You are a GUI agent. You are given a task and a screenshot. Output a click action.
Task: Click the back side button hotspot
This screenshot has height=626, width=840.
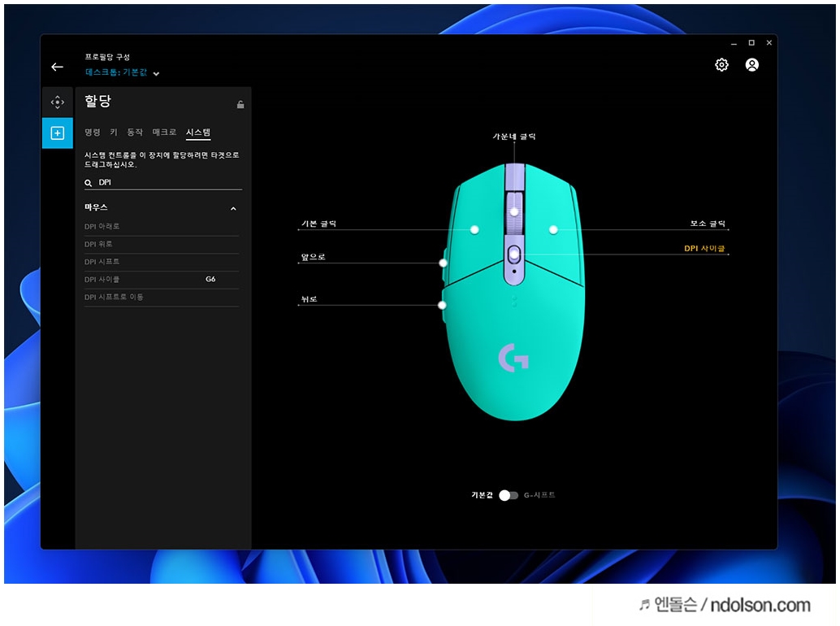pyautogui.click(x=442, y=306)
